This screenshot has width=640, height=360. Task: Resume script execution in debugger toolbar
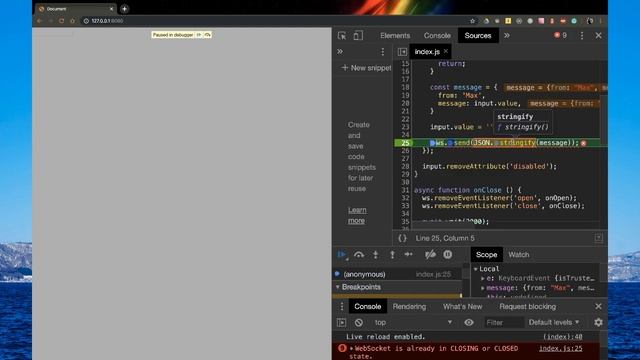342,255
